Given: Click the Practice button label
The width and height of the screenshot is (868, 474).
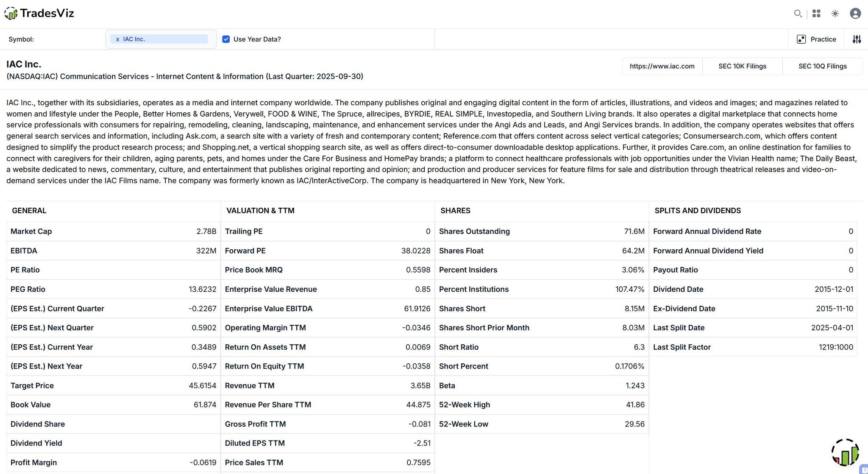Looking at the screenshot, I should pyautogui.click(x=823, y=39).
